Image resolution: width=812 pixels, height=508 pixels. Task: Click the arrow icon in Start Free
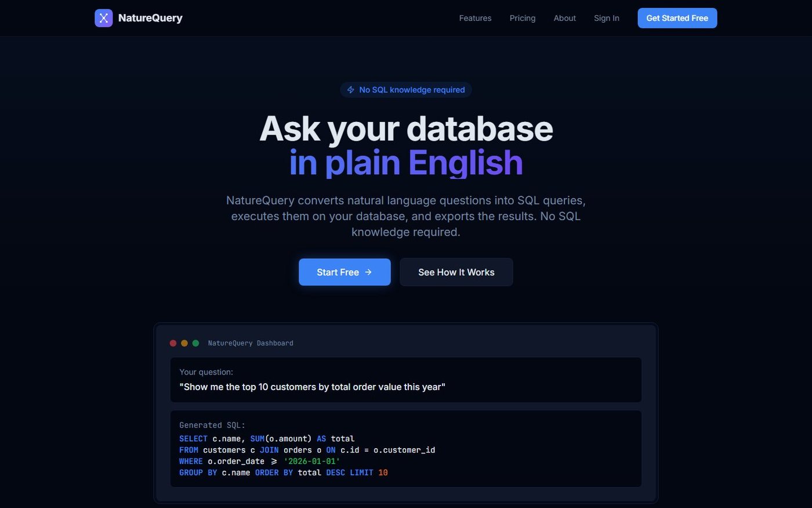368,272
